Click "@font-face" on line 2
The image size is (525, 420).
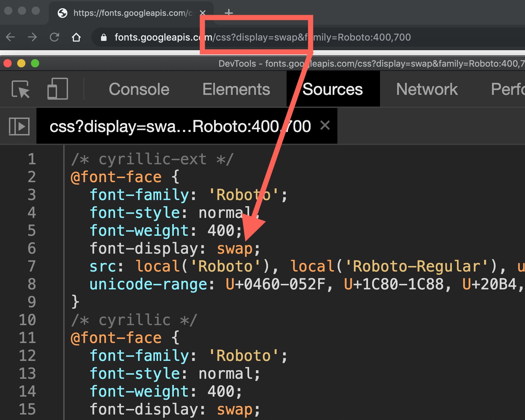[x=116, y=177]
